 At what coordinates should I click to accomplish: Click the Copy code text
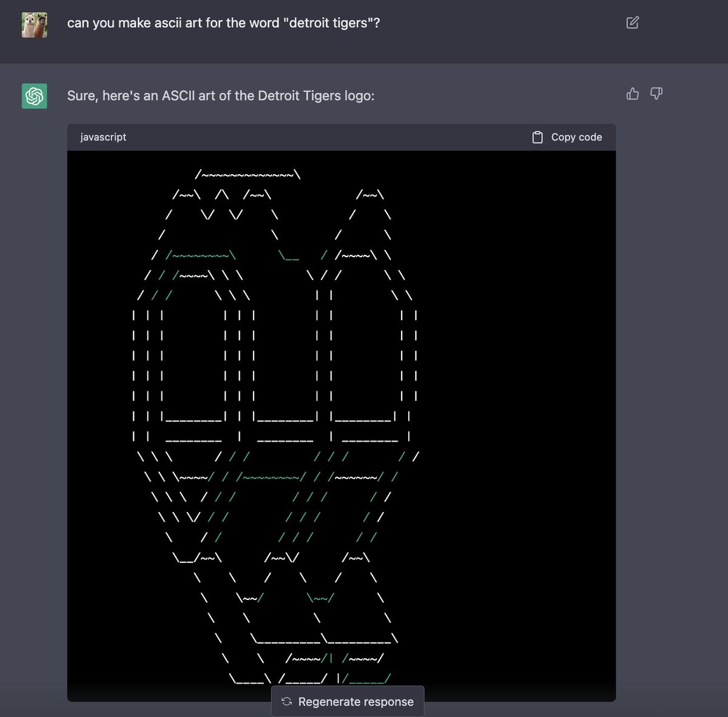[576, 137]
